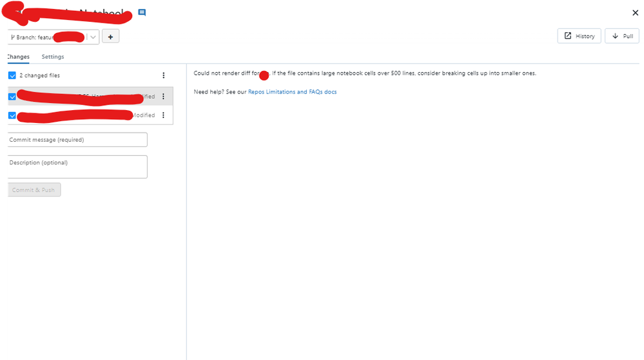This screenshot has height=360, width=644.
Task: Create a new branch with plus button
Action: point(110,37)
